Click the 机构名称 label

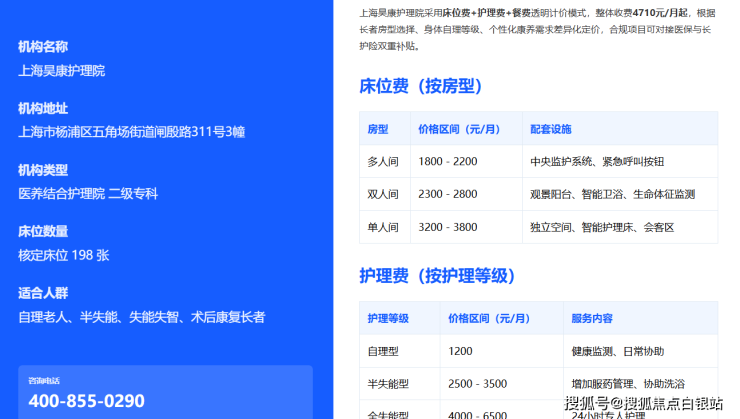tap(43, 47)
